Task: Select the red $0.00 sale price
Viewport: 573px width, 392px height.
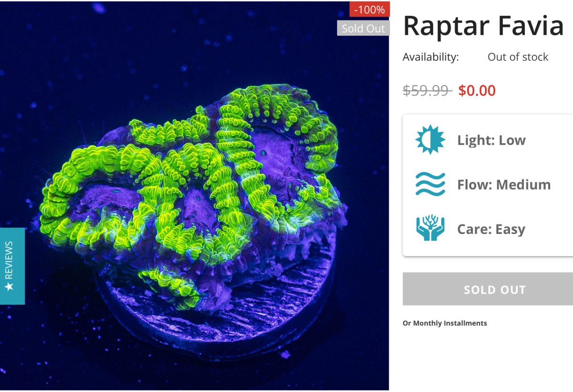Action: point(477,90)
